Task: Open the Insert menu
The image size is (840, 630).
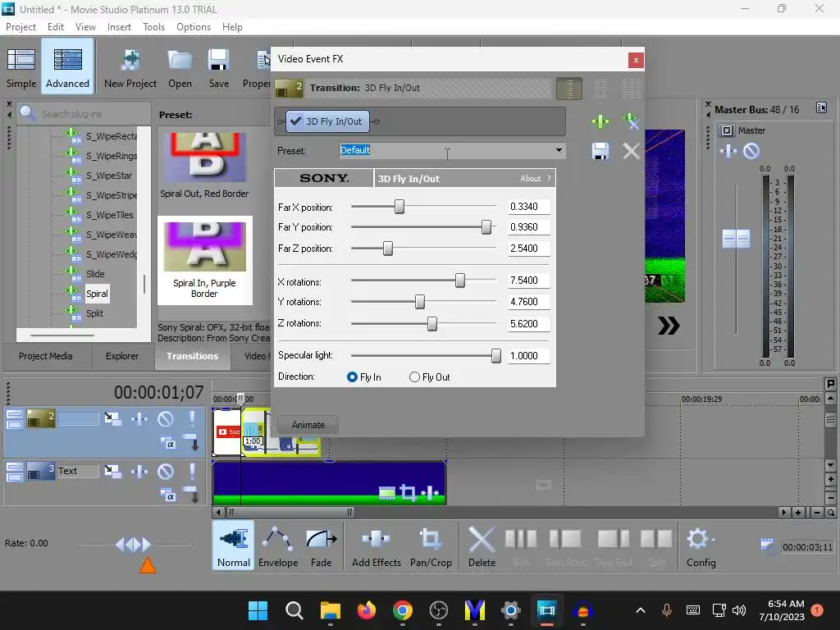Action: 119,27
